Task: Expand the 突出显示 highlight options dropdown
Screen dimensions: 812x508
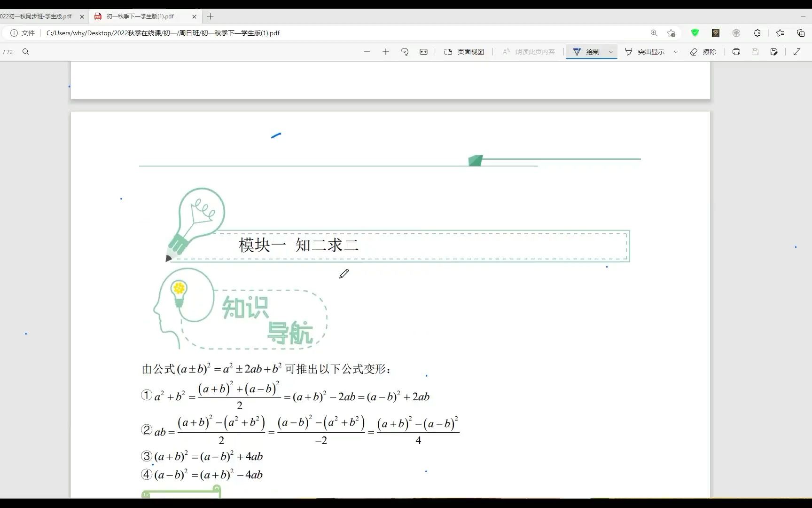Action: (676, 52)
